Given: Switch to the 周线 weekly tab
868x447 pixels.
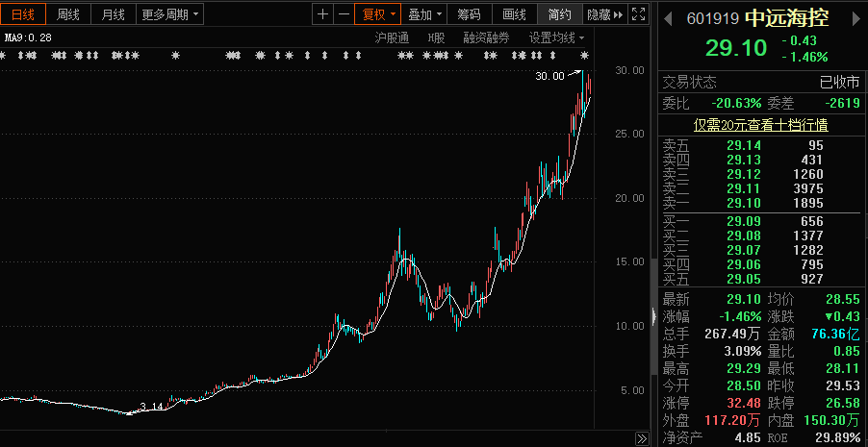Looking at the screenshot, I should pyautogui.click(x=68, y=14).
